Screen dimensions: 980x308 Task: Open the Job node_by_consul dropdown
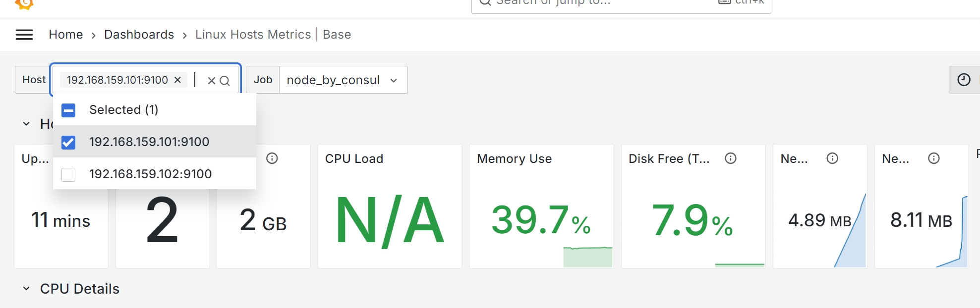coord(343,80)
